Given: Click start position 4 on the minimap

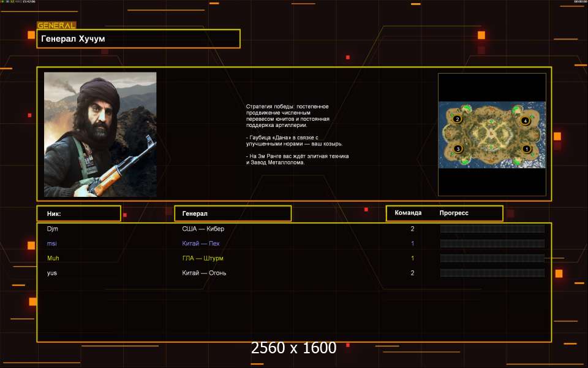Looking at the screenshot, I should click(525, 121).
